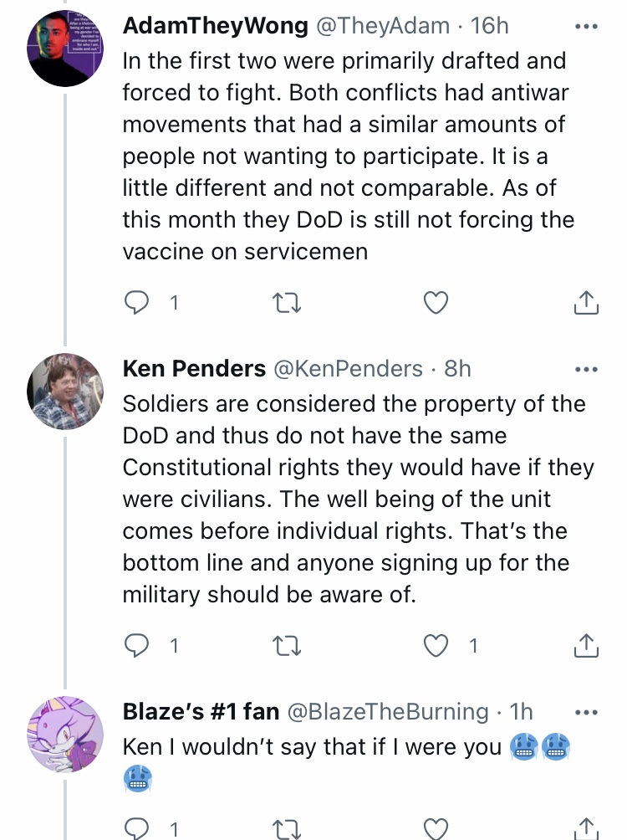Retweet Ken Penders' tweet about soldiers
627x840 pixels.
pyautogui.click(x=287, y=646)
